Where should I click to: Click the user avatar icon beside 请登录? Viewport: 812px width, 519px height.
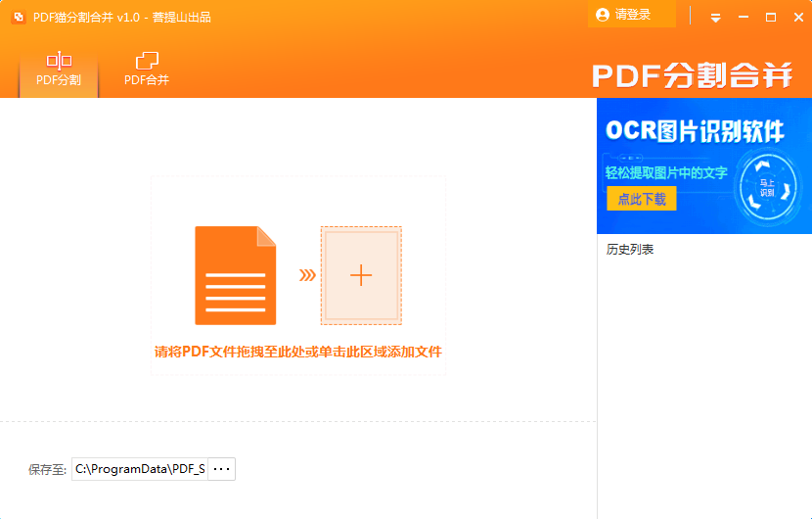603,15
